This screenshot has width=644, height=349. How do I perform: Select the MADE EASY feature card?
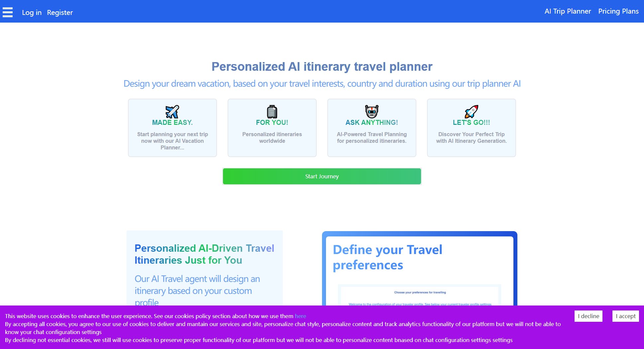[x=172, y=128]
